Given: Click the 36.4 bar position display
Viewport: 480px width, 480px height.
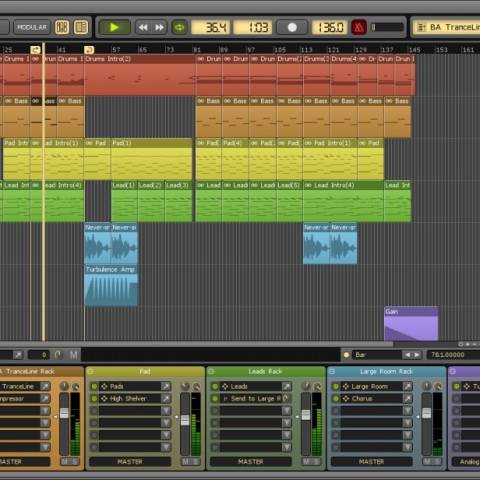Looking at the screenshot, I should coord(211,27).
